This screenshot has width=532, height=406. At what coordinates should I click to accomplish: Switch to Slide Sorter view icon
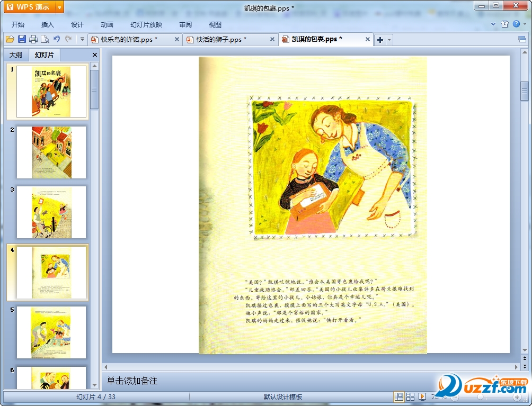pos(410,396)
